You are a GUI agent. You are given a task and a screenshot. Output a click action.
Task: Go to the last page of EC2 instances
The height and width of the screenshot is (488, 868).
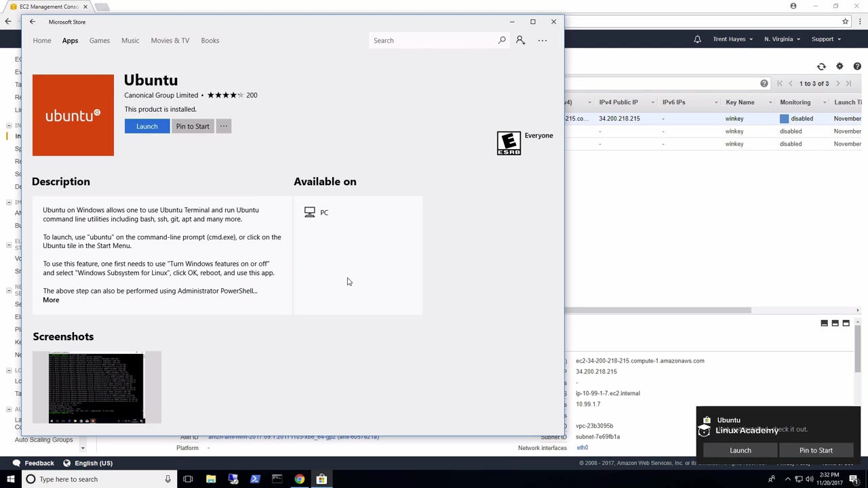pos(848,83)
